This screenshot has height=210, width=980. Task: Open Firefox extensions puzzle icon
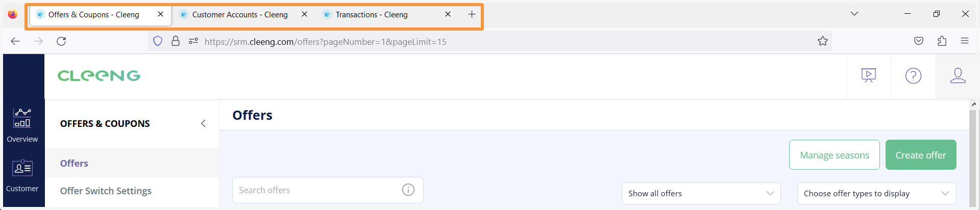pos(942,41)
